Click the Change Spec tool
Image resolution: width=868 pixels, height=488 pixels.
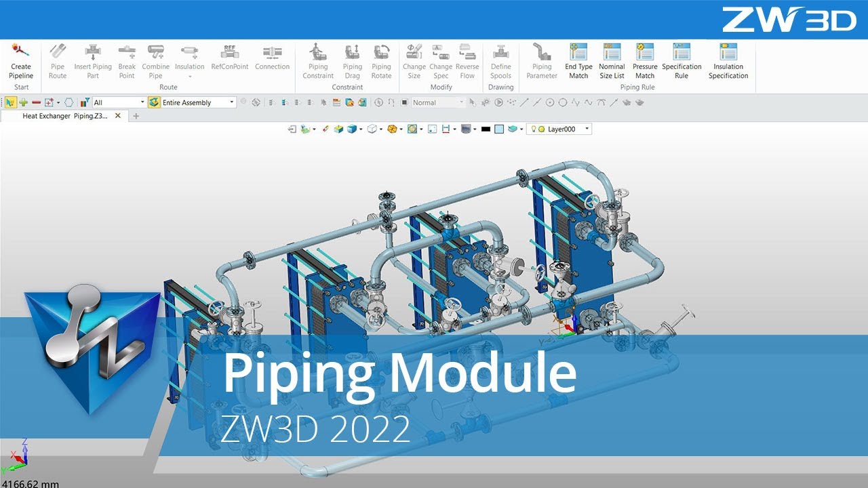(x=441, y=62)
